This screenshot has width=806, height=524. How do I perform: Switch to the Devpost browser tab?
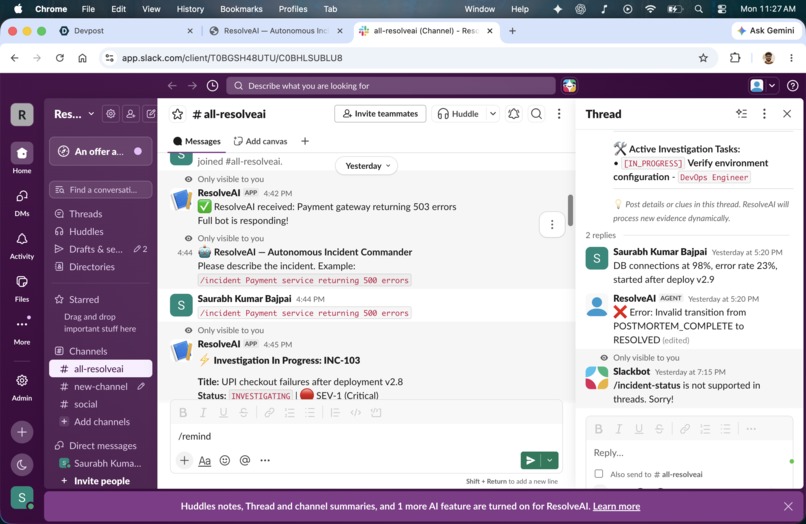coord(126,31)
